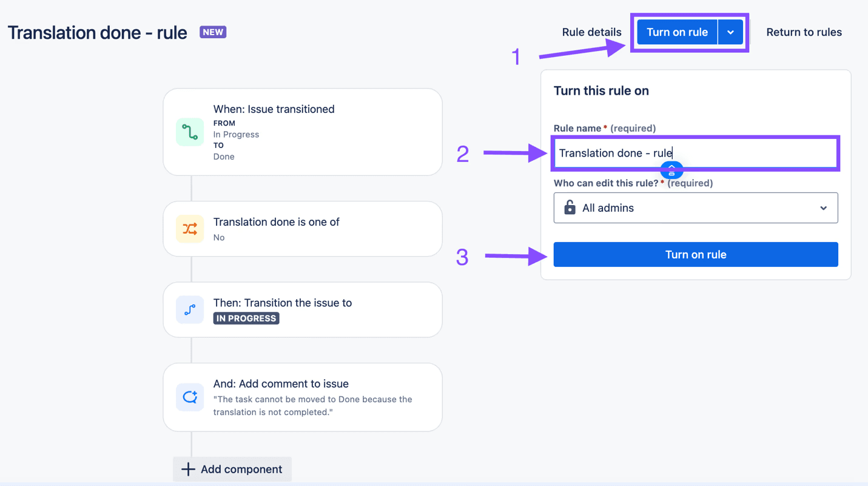This screenshot has height=486, width=868.
Task: Select the Then: Transition the issue step
Action: [x=302, y=309]
